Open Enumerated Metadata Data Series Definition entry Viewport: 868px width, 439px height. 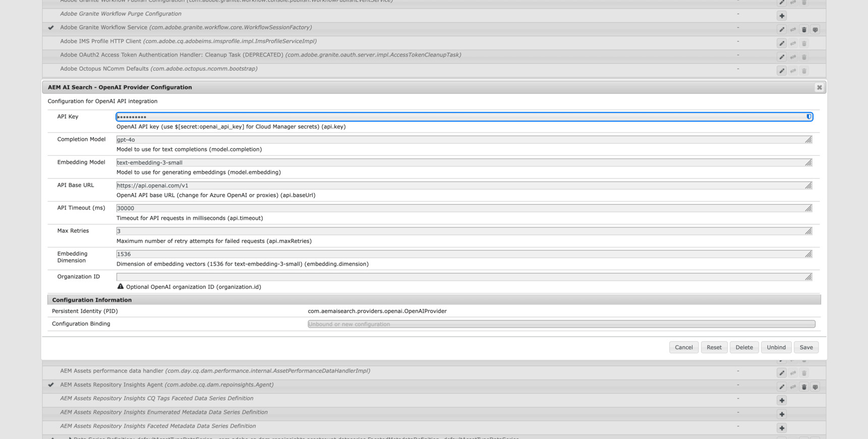(x=163, y=412)
